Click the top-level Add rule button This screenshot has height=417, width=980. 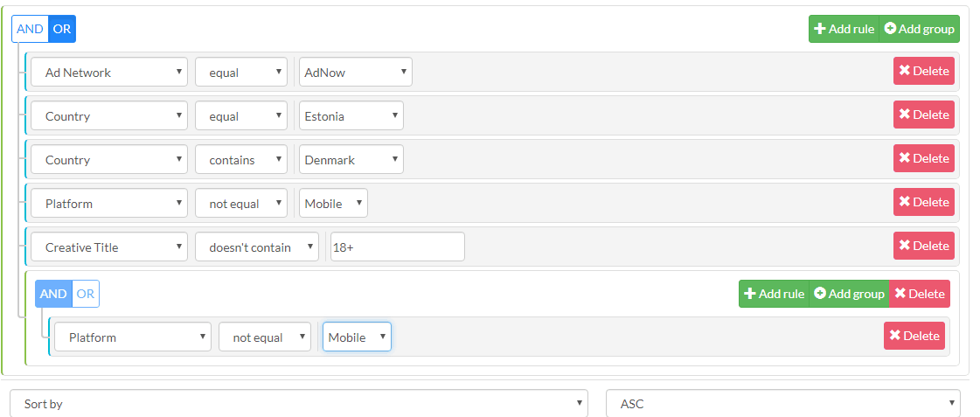point(844,29)
